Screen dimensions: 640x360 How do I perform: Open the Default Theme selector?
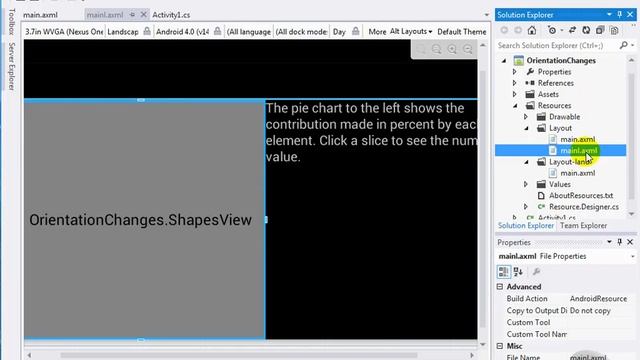[x=462, y=31]
